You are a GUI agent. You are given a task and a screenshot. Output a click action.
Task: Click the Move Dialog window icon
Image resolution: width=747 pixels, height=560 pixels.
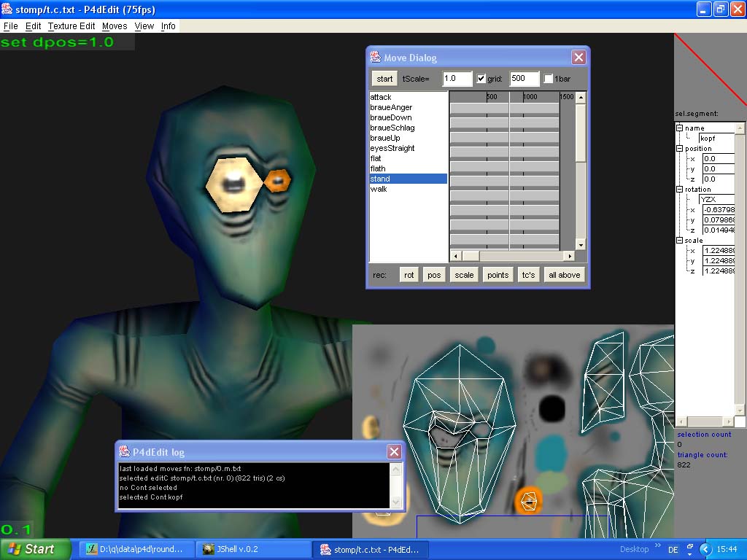pos(376,58)
